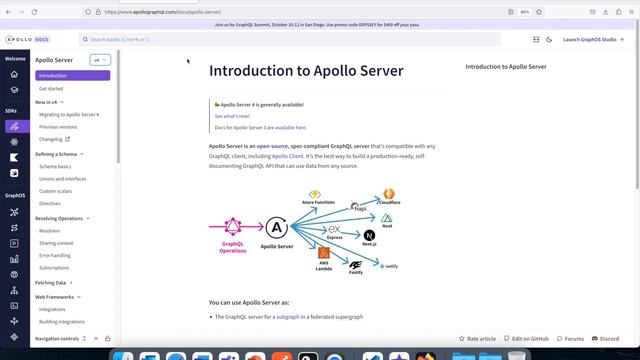Open Previous versions in sidebar
The image size is (640, 360).
58,127
